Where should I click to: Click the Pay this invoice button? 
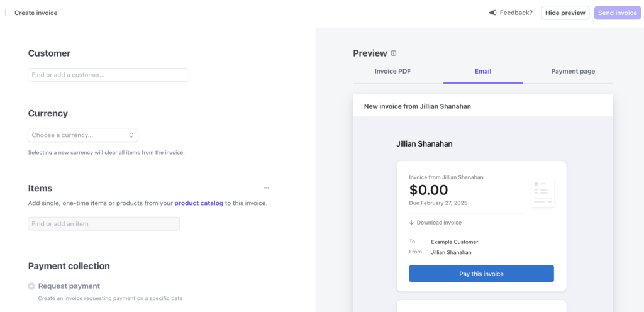pos(481,274)
